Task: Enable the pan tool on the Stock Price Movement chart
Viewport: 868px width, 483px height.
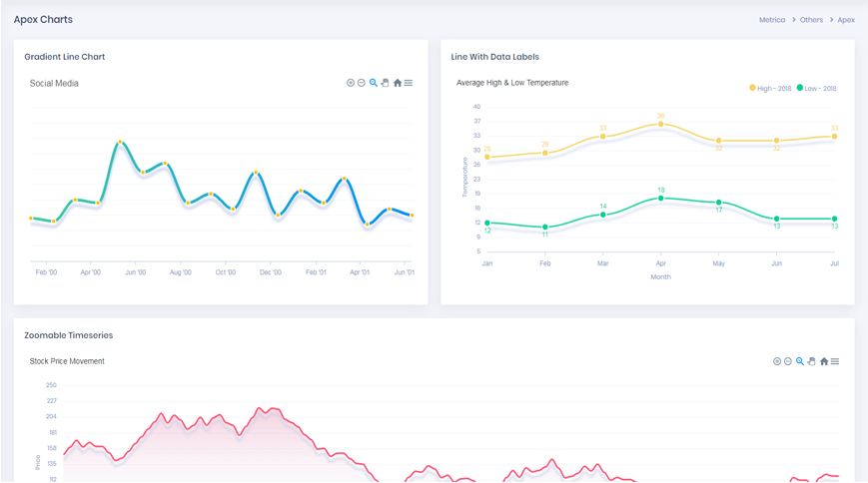Action: tap(812, 361)
